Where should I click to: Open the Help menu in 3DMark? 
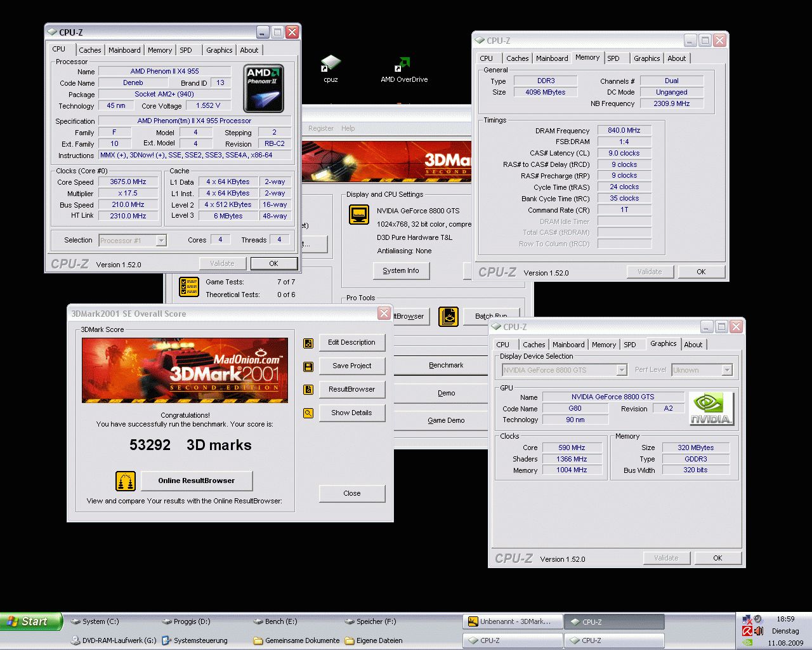click(348, 128)
